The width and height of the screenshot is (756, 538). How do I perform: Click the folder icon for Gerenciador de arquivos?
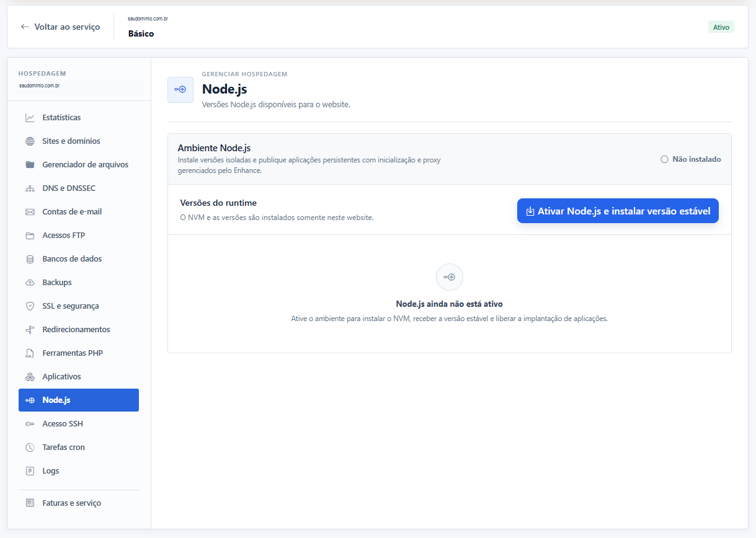coord(30,165)
